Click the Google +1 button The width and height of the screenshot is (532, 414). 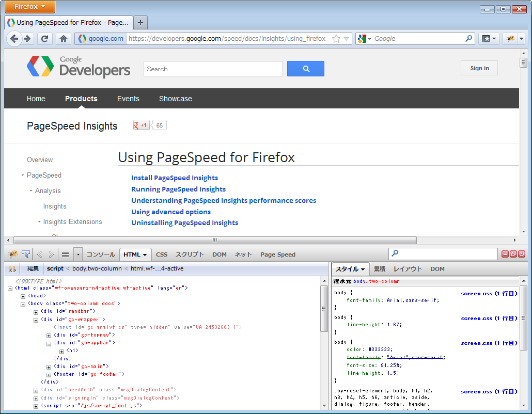click(x=142, y=125)
